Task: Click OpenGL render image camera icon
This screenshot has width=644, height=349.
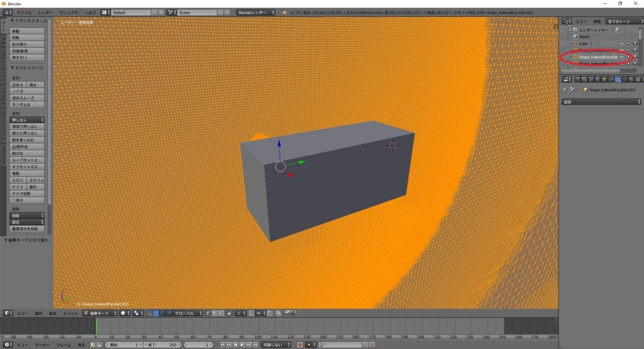Action: [286, 313]
